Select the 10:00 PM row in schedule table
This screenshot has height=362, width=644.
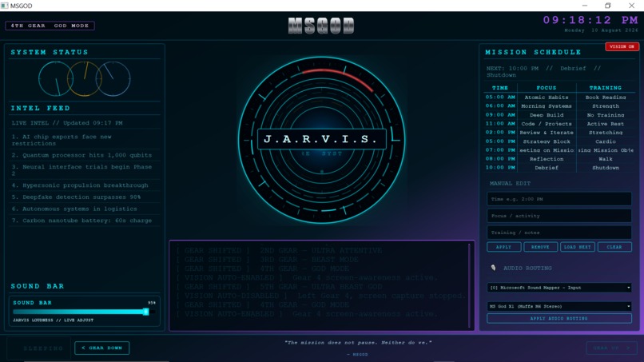tap(559, 168)
